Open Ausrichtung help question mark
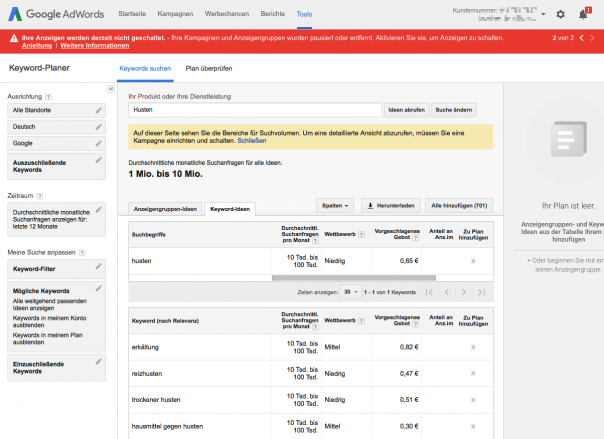Image resolution: width=604 pixels, height=439 pixels. click(49, 97)
